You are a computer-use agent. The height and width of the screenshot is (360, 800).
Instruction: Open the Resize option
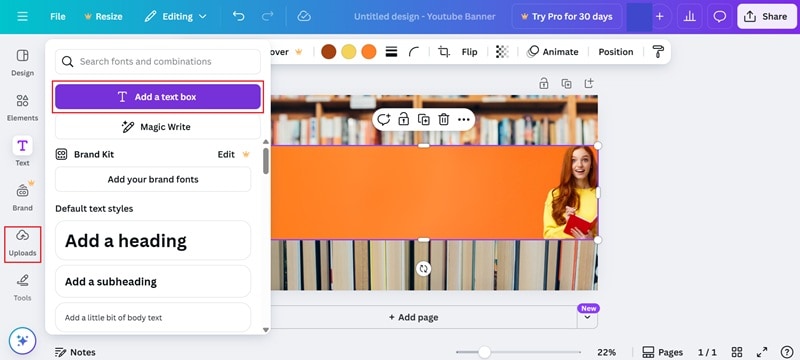(104, 16)
